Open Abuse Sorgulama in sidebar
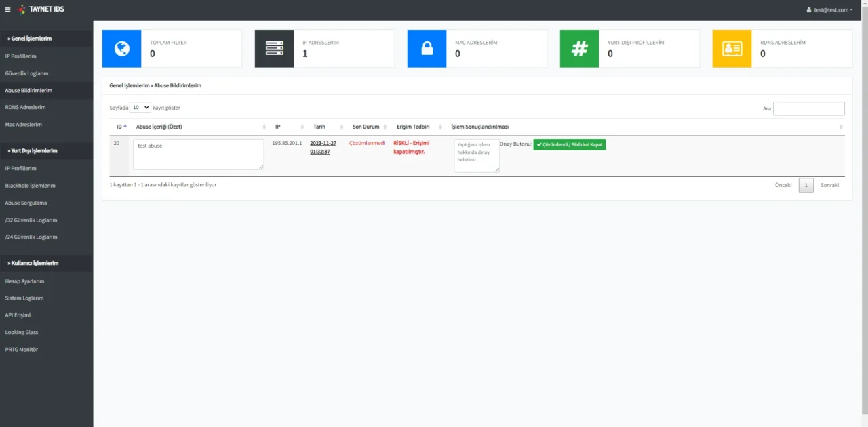The height and width of the screenshot is (427, 868). pos(26,203)
